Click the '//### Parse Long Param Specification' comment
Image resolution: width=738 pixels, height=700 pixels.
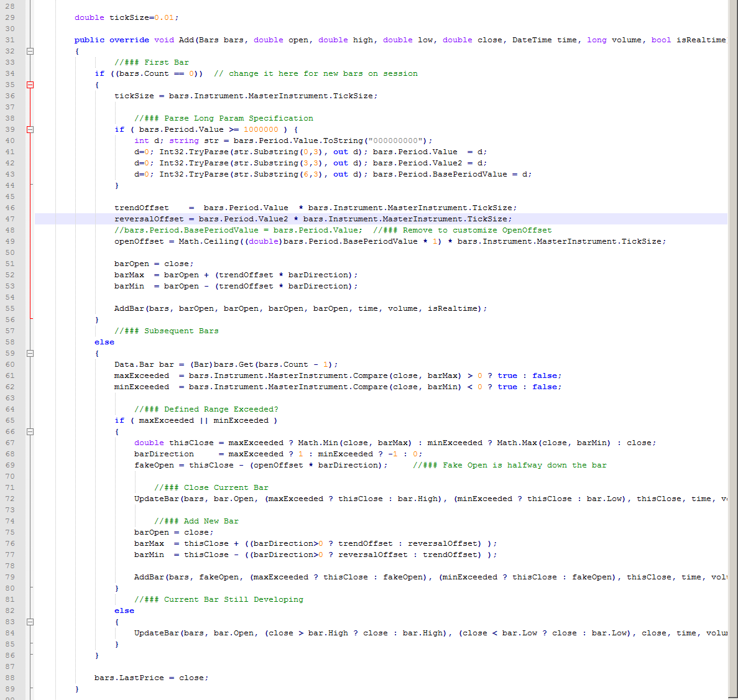tap(224, 118)
